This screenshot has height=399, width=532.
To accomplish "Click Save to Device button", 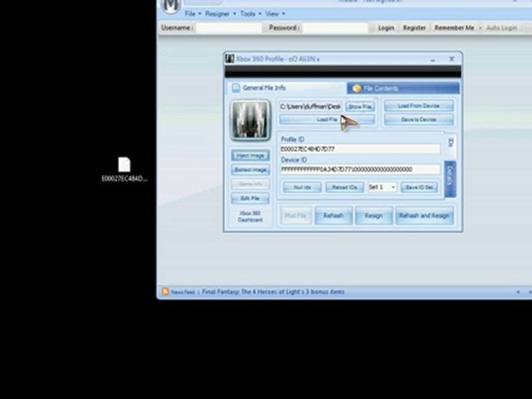I will point(418,120).
